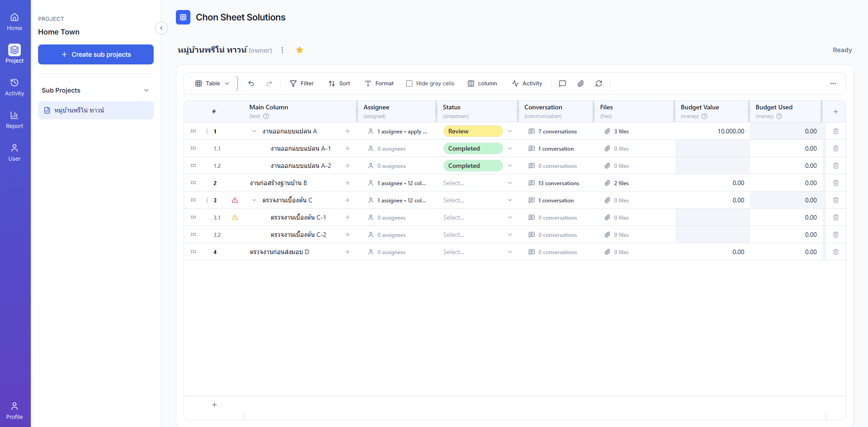Open Status dropdown for row 2
Image resolution: width=868 pixels, height=427 pixels.
478,183
